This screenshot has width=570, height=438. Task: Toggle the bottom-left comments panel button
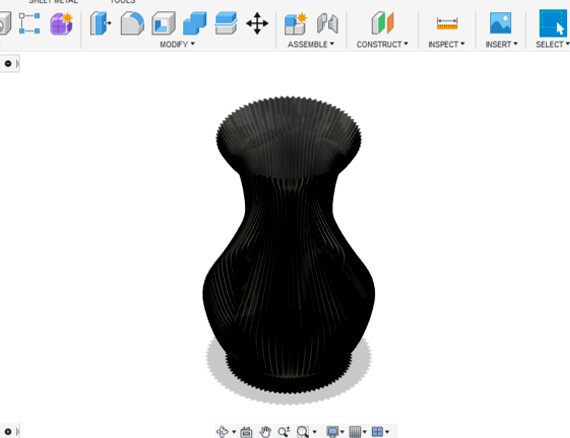(8, 431)
